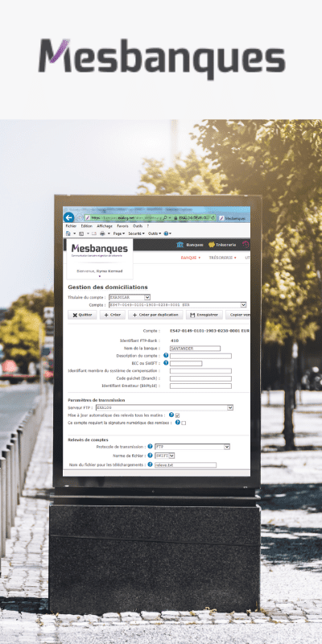Screen dimensions: 322x644
Task: Click the help icon beside Description du compte
Action: 166,355
